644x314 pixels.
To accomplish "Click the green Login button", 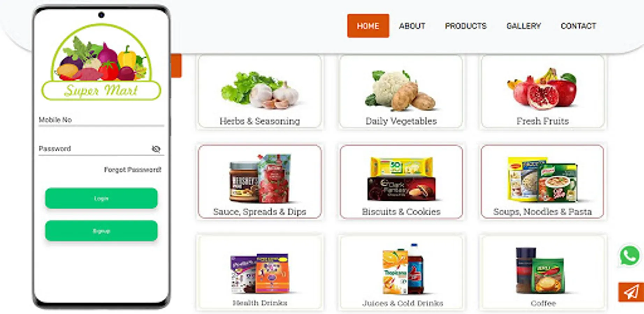I will click(x=101, y=198).
